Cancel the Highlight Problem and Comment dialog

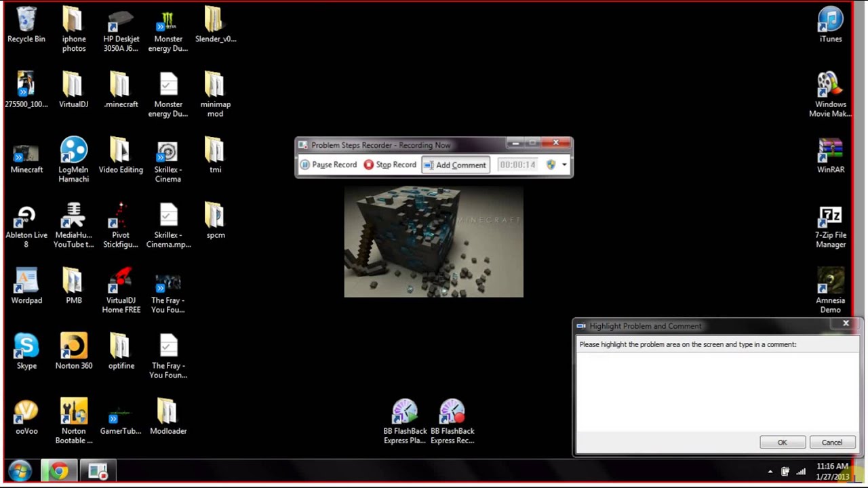click(832, 443)
